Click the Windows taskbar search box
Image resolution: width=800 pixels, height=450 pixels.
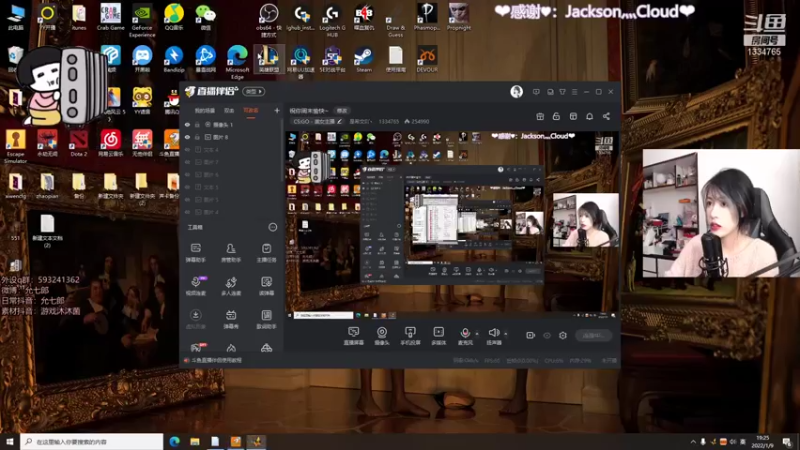(92, 441)
